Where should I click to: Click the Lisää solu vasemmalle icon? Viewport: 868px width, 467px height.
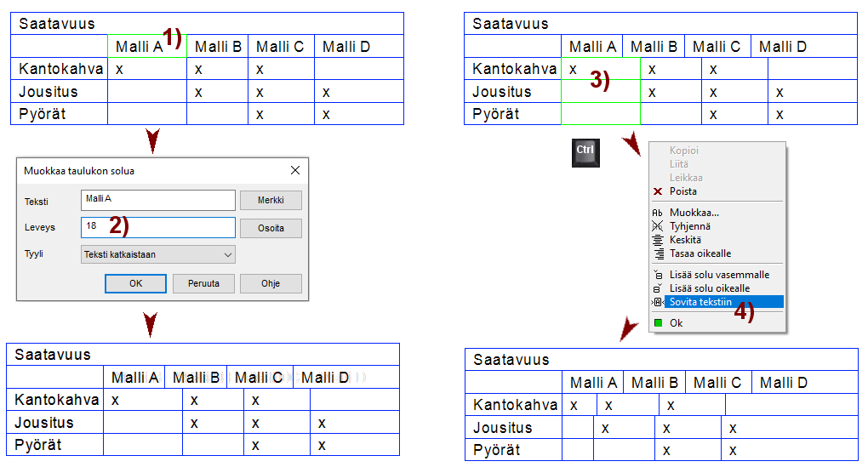(657, 275)
